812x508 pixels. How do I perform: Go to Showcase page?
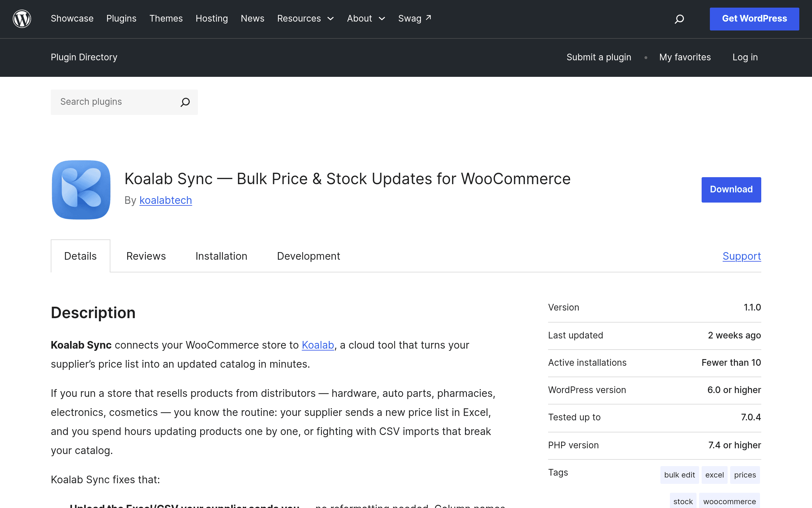click(x=72, y=18)
